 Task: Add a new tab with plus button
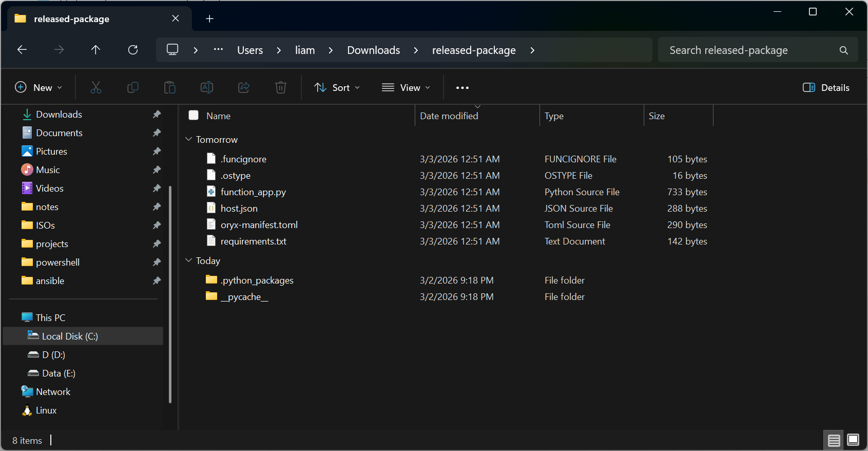[209, 19]
